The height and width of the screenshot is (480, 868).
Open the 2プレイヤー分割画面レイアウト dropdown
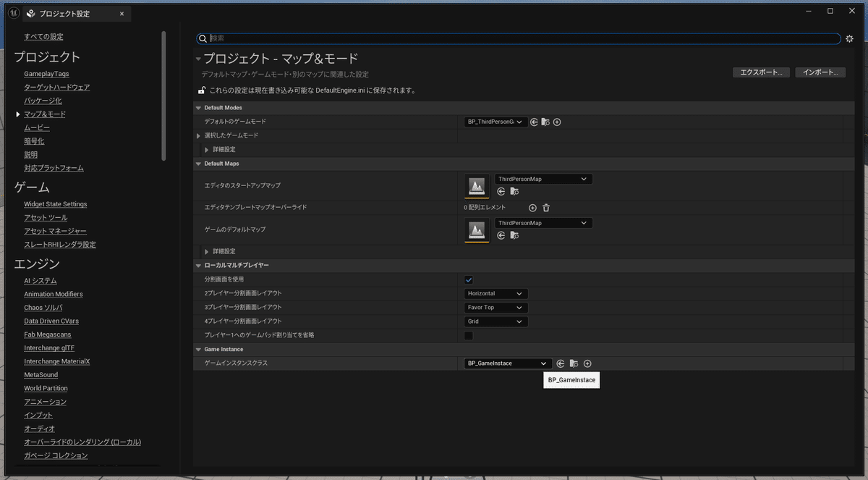coord(495,293)
